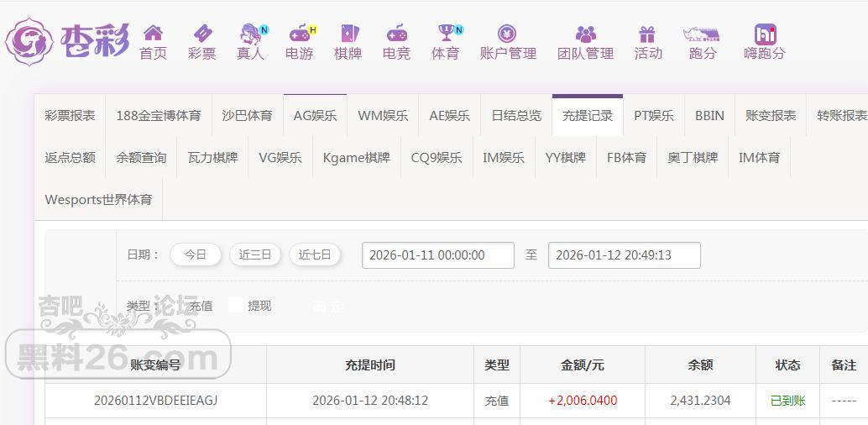Click the 嗨跑分 hi icon
868x425 pixels.
764,34
